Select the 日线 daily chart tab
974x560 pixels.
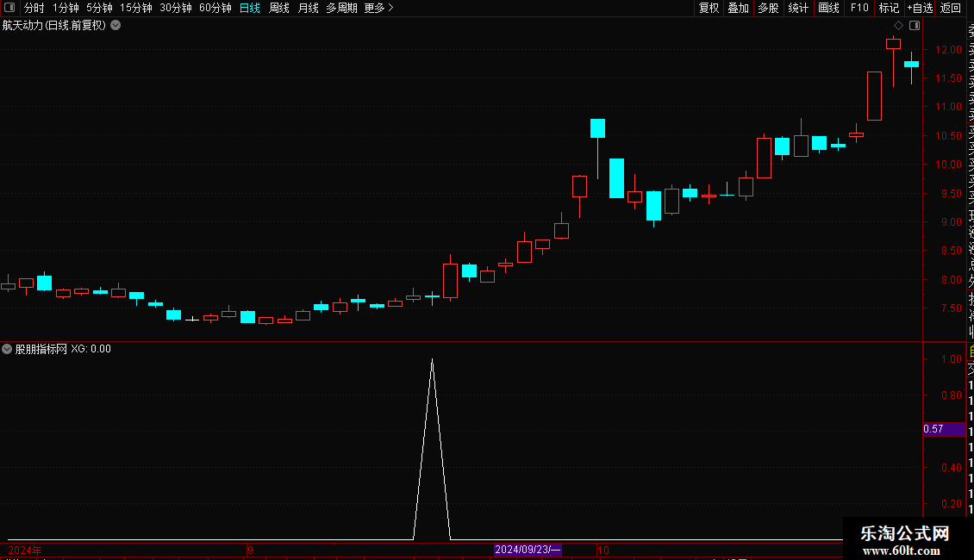[250, 8]
